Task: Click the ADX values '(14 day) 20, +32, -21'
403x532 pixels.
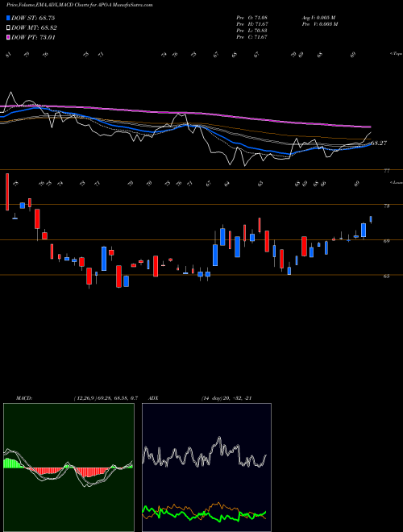Action: 226,398
